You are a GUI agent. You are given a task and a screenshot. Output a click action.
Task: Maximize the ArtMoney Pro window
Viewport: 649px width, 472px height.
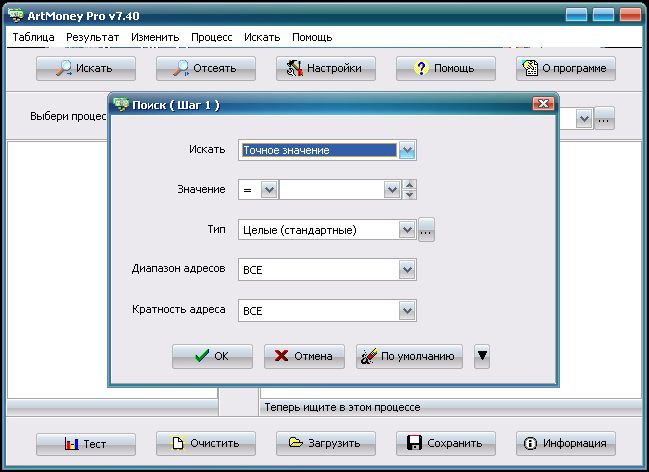pos(603,15)
